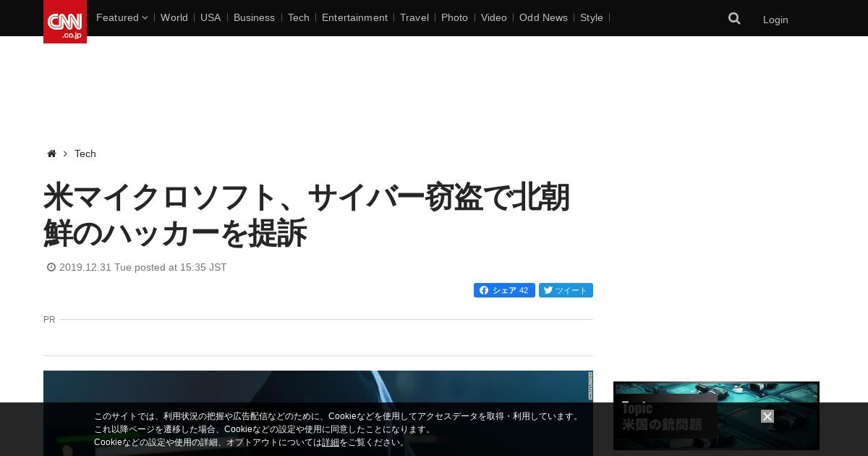Open the Tech nav item
Viewport: 868px width, 456px height.
[299, 17]
